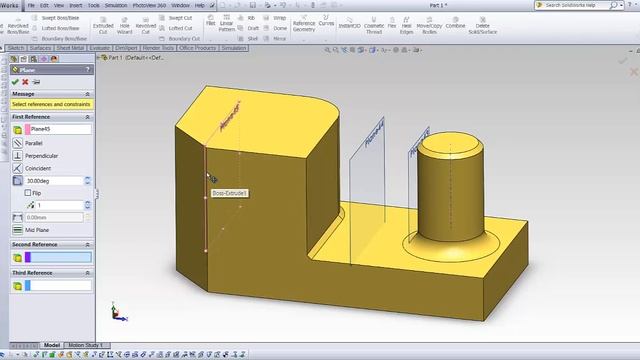
Task: Collapse the First Reference section
Action: (87, 117)
